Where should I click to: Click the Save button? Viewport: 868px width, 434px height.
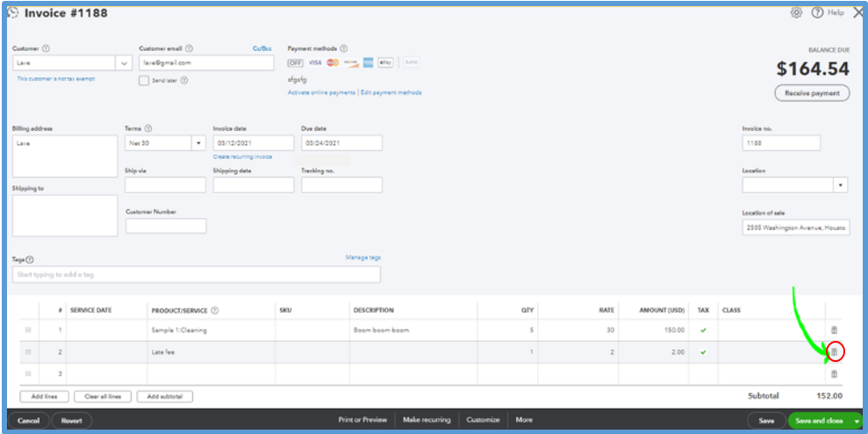[x=766, y=421]
